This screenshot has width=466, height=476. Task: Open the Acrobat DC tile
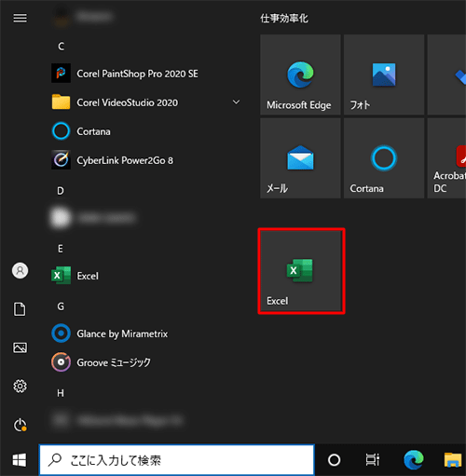pyautogui.click(x=446, y=158)
